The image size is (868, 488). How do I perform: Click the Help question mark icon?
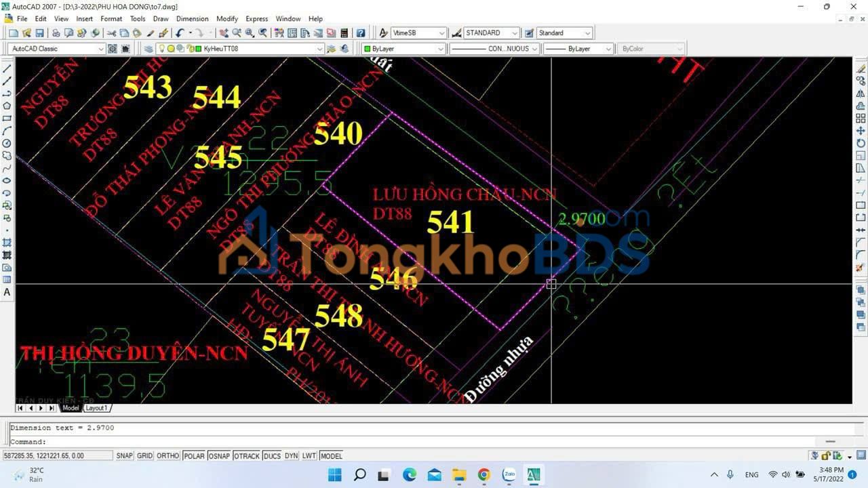pos(361,33)
